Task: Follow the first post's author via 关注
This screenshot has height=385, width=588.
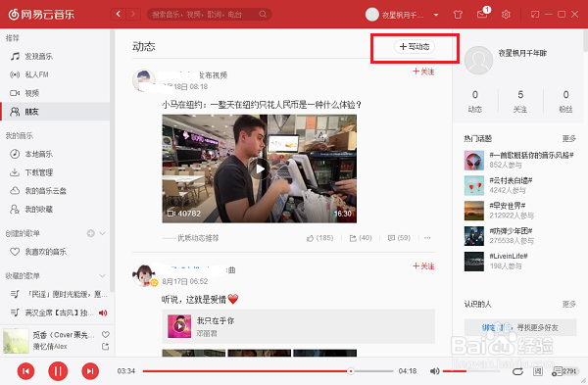Action: tap(423, 72)
